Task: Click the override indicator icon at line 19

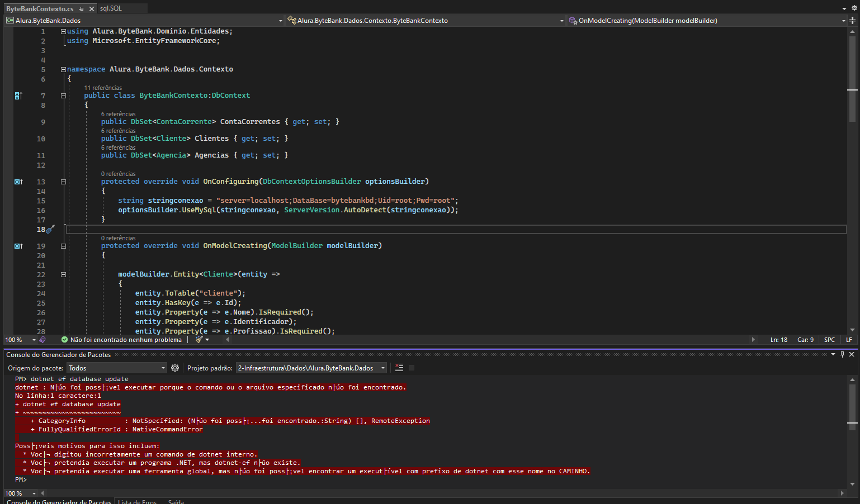Action: pyautogui.click(x=18, y=246)
